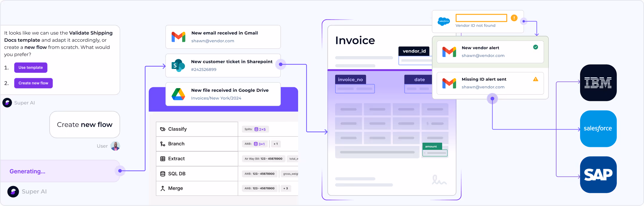Click the signature mark on invoice

pos(439,180)
